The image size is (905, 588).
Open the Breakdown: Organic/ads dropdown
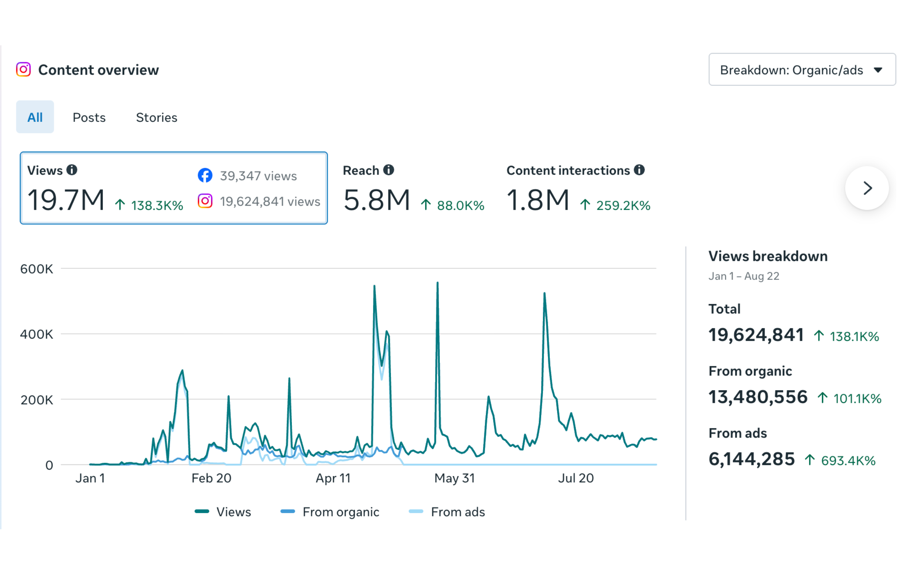(x=802, y=70)
